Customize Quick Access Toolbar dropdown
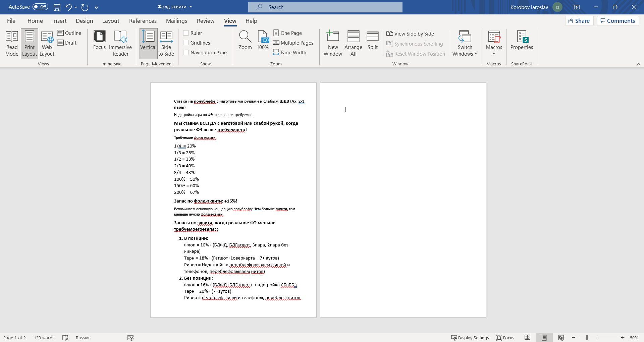The image size is (644, 342). click(96, 7)
